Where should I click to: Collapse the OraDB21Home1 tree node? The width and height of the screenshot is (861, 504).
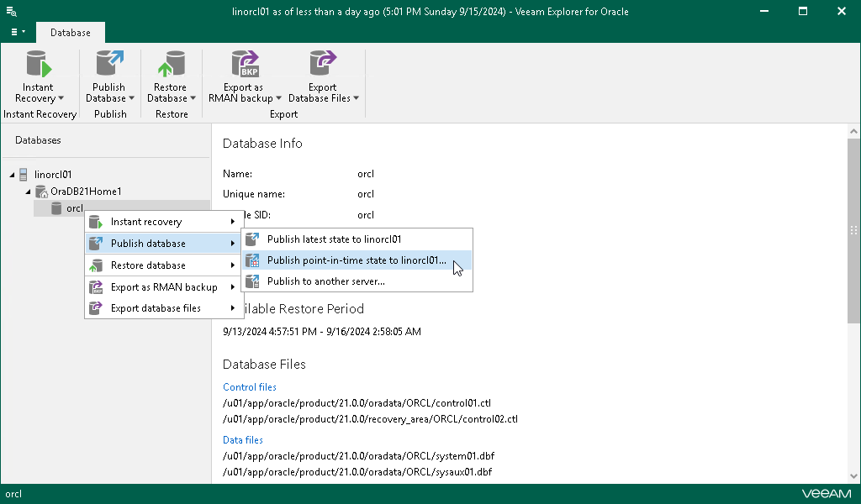[x=28, y=191]
